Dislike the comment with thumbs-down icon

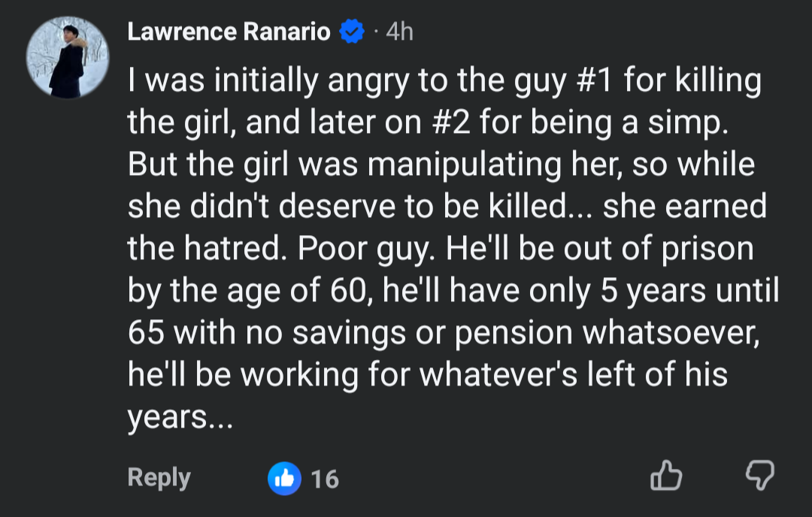point(759,475)
